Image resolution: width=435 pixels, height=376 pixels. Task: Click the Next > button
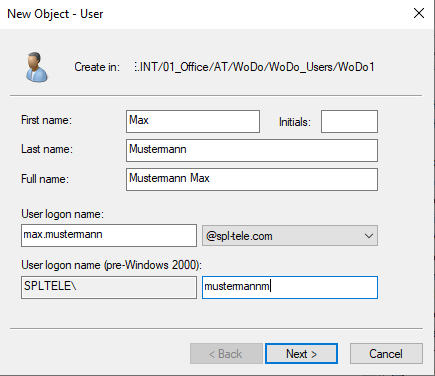tap(301, 353)
